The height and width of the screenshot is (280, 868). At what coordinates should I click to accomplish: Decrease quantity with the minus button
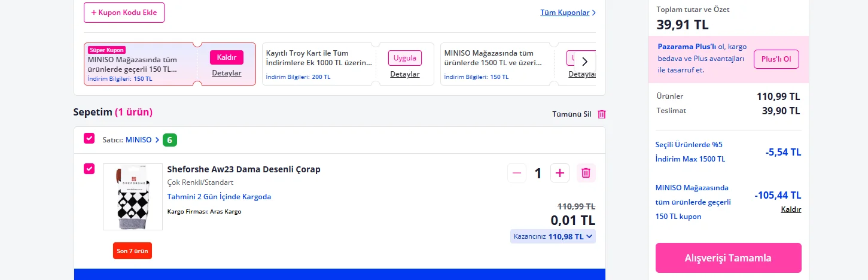coord(517,173)
